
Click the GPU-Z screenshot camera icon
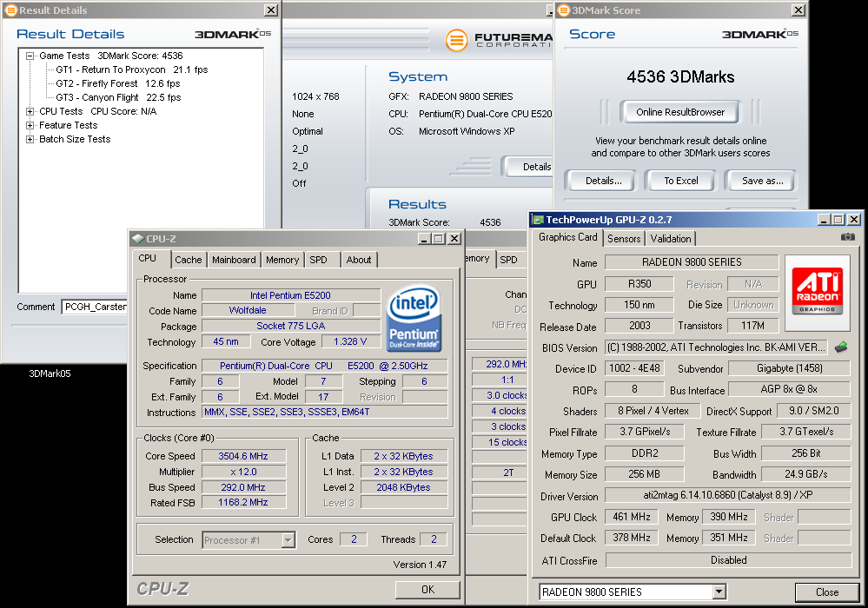[x=847, y=237]
